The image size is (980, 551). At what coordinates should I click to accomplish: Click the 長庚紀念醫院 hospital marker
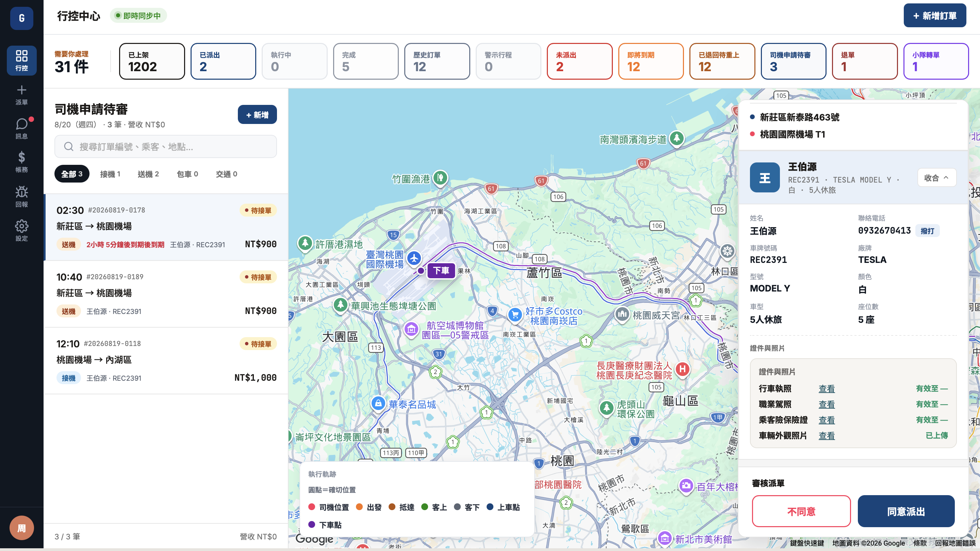(683, 369)
